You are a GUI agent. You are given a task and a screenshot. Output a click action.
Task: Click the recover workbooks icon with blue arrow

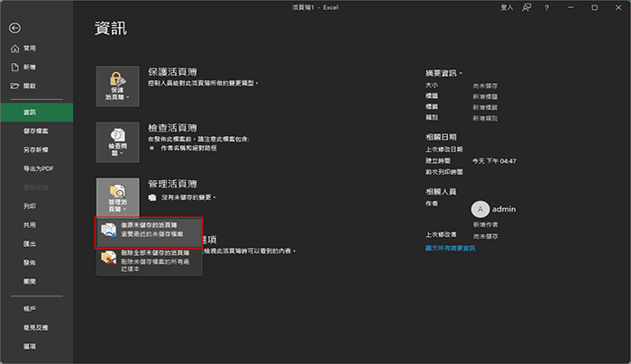[108, 231]
